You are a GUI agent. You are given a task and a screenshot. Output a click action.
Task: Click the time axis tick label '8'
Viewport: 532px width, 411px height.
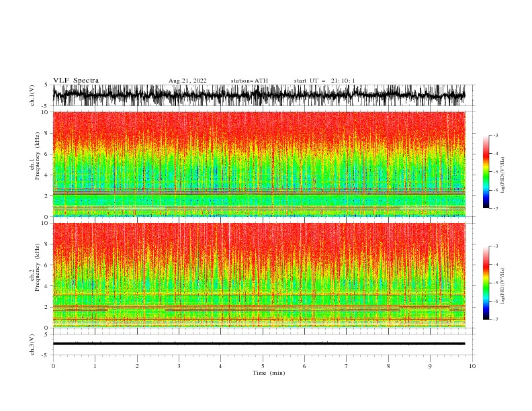[x=388, y=366]
